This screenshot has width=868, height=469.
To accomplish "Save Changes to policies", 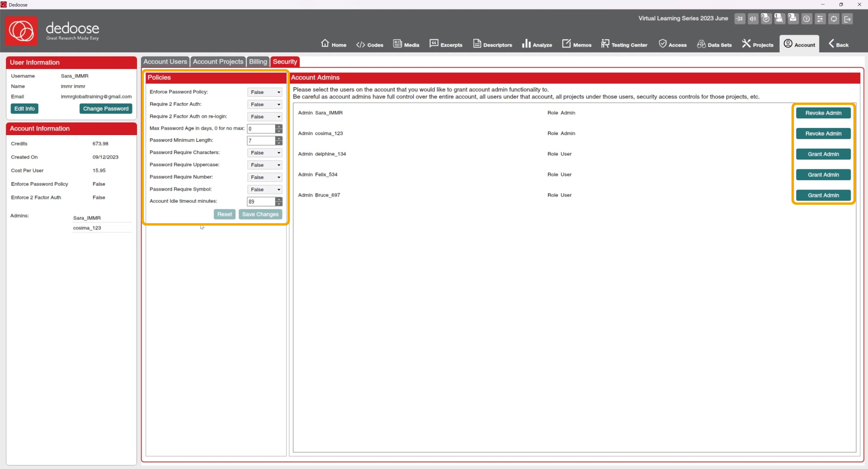I will tap(260, 215).
